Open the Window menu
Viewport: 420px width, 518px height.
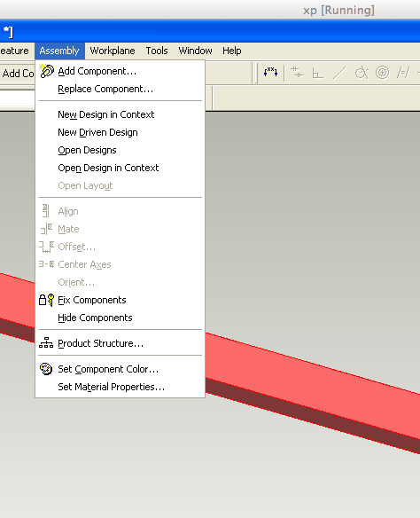(195, 51)
